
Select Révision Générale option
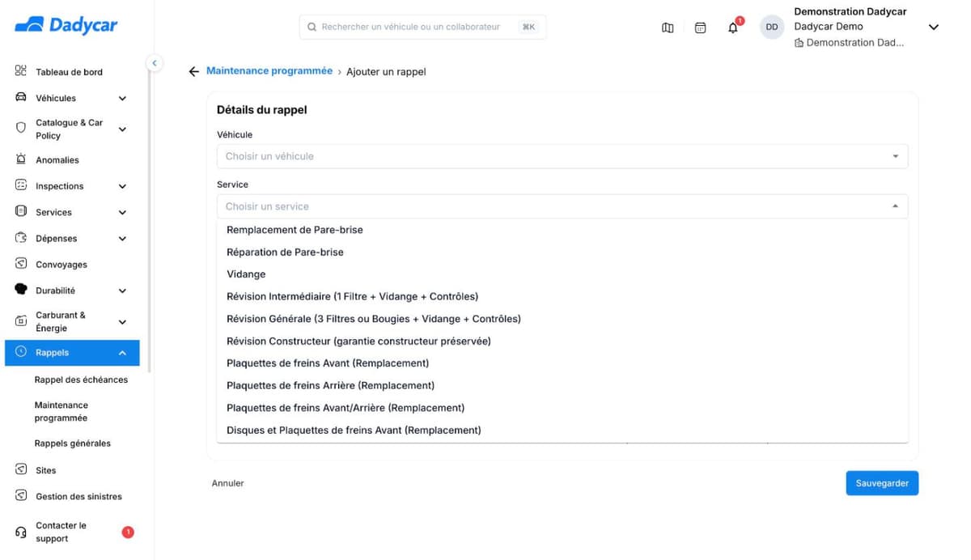pos(562,319)
